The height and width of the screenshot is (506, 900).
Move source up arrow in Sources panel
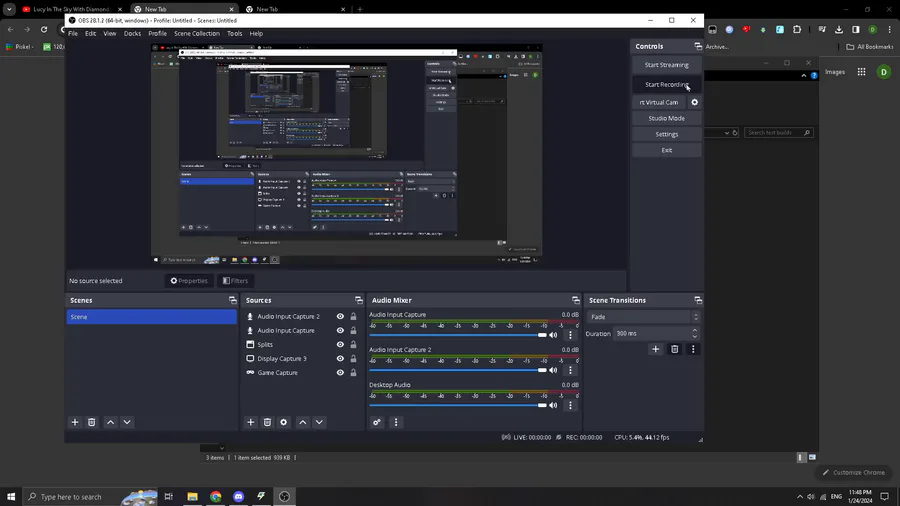pos(303,422)
